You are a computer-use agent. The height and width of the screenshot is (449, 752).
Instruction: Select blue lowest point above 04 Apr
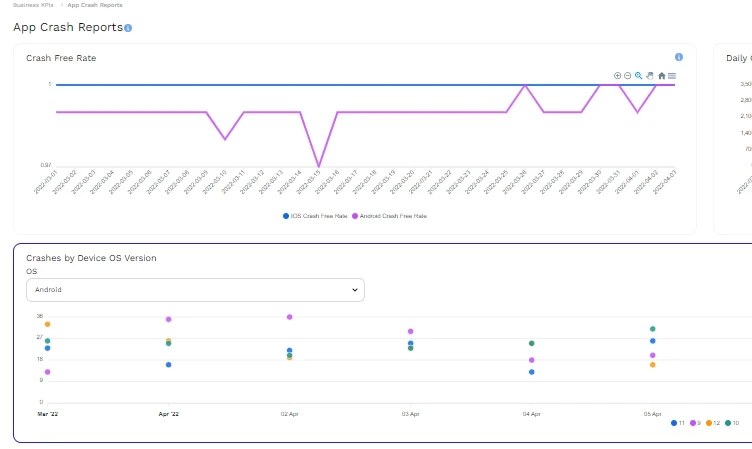[532, 372]
